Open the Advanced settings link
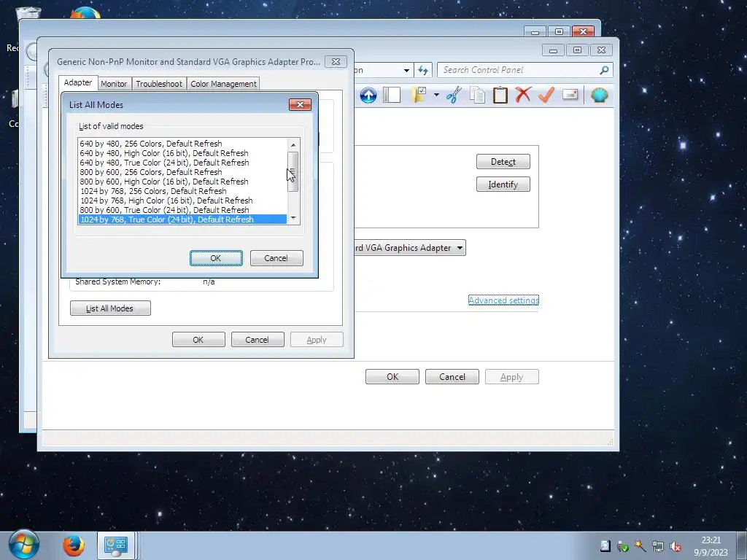The image size is (747, 560). tap(503, 300)
